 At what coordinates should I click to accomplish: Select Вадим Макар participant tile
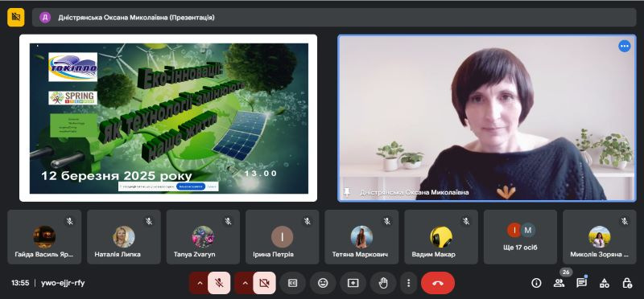coord(441,237)
